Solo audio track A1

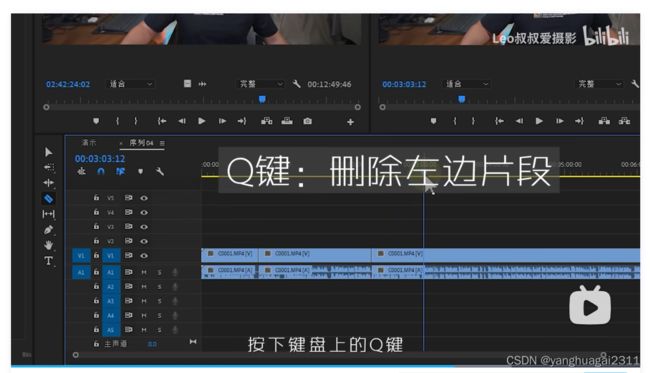pos(160,272)
